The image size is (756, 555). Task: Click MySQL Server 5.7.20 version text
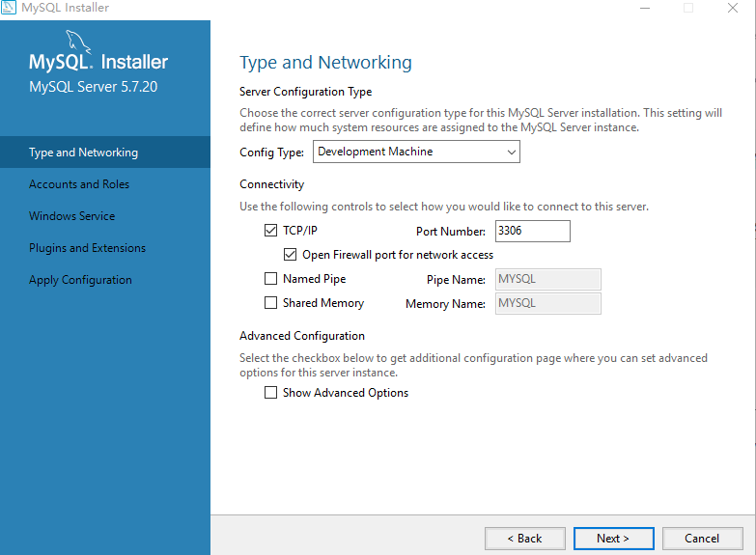coord(93,87)
